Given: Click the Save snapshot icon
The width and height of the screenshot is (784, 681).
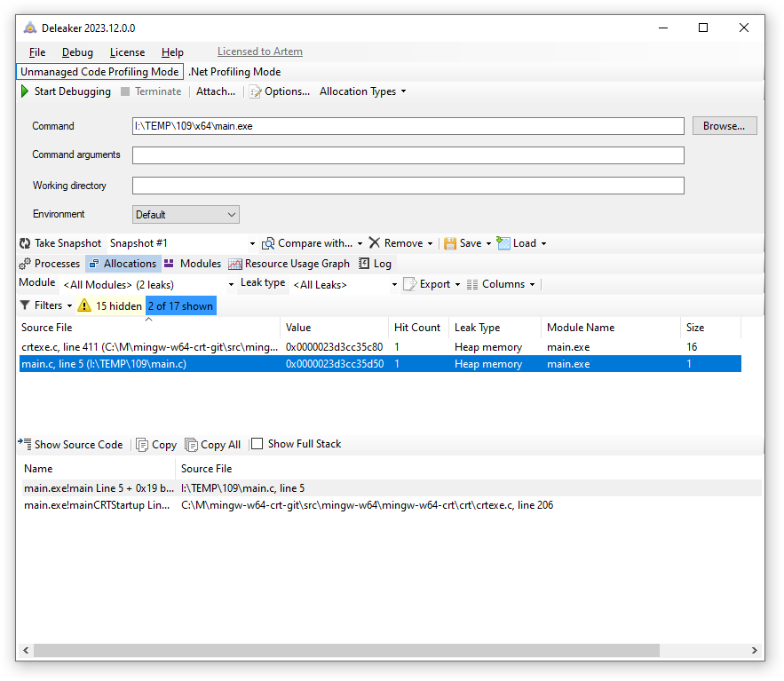Looking at the screenshot, I should tap(449, 242).
